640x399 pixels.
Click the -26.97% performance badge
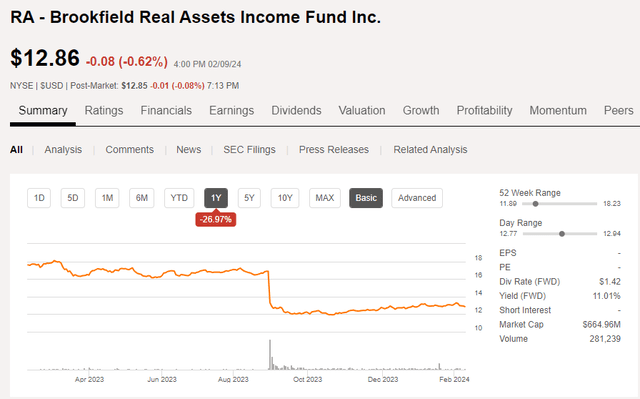[216, 219]
